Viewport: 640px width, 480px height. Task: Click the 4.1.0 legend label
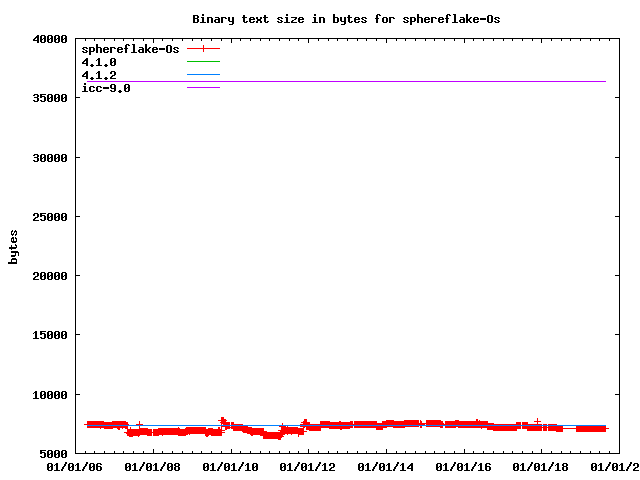tap(99, 62)
